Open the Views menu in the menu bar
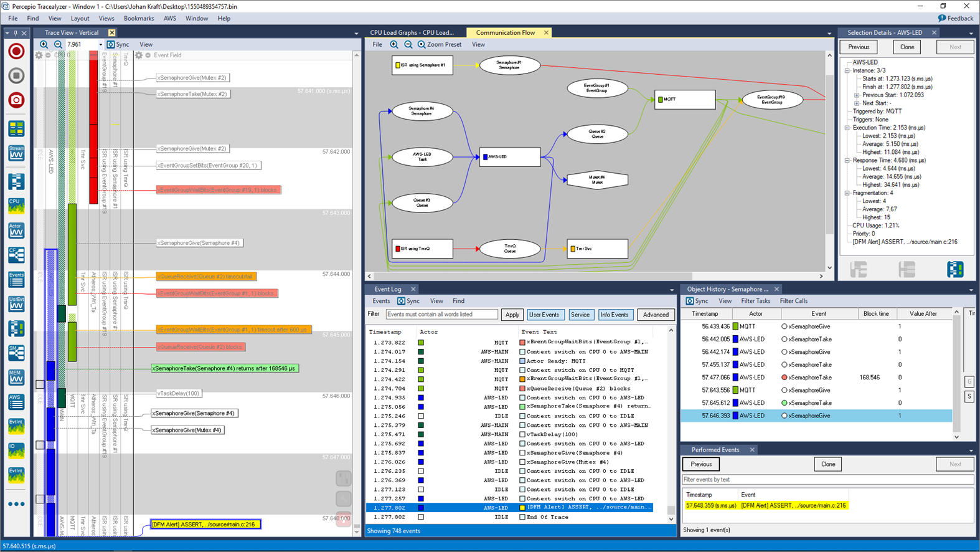The width and height of the screenshot is (980, 552). (x=106, y=18)
